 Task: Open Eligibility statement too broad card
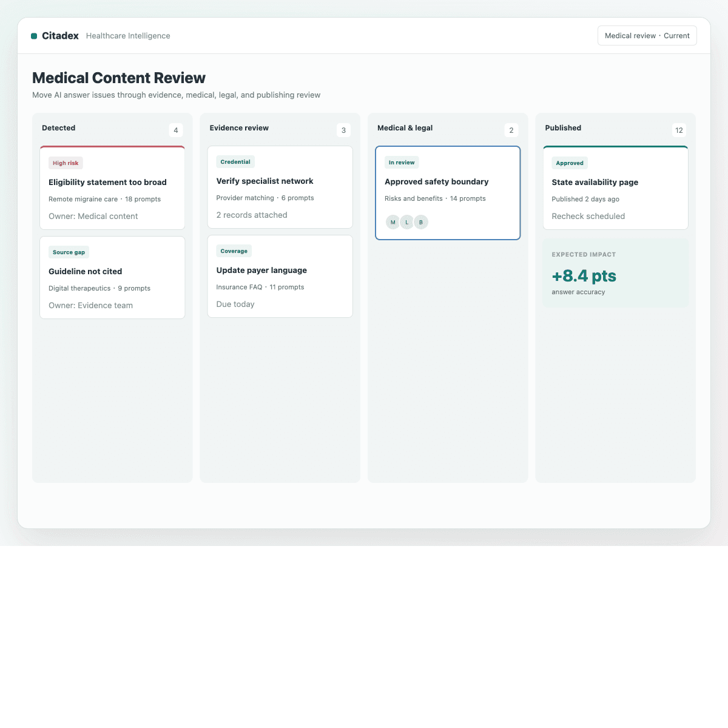[x=112, y=188]
